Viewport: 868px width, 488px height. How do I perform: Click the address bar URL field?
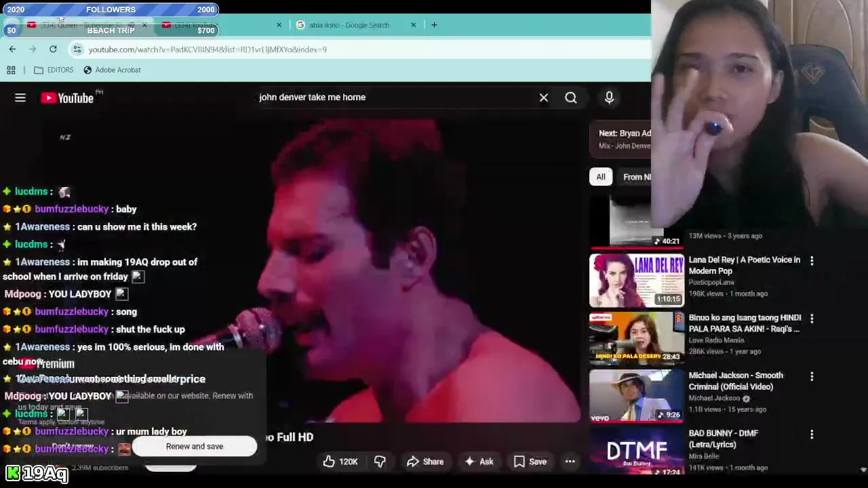click(359, 49)
